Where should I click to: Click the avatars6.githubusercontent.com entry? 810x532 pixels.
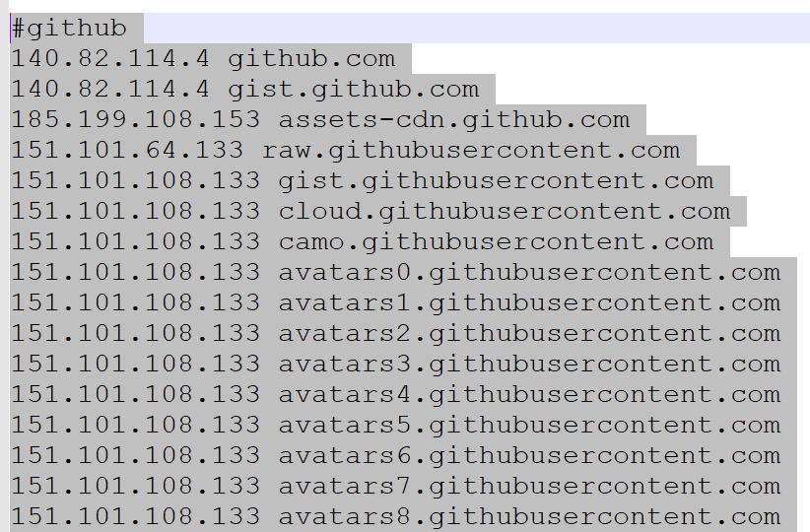tap(529, 455)
